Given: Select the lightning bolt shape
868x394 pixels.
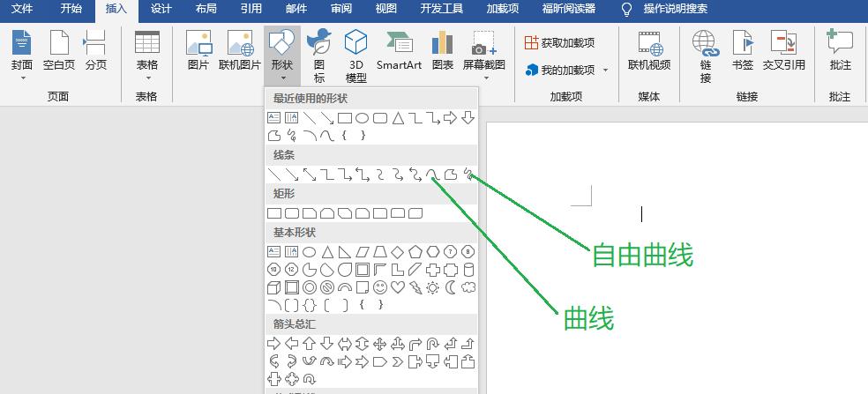Looking at the screenshot, I should point(415,287).
